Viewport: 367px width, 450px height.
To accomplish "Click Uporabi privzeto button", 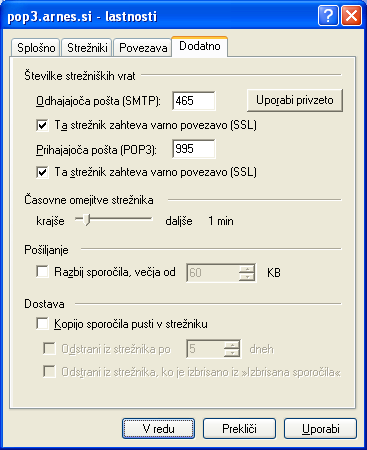I will (295, 100).
